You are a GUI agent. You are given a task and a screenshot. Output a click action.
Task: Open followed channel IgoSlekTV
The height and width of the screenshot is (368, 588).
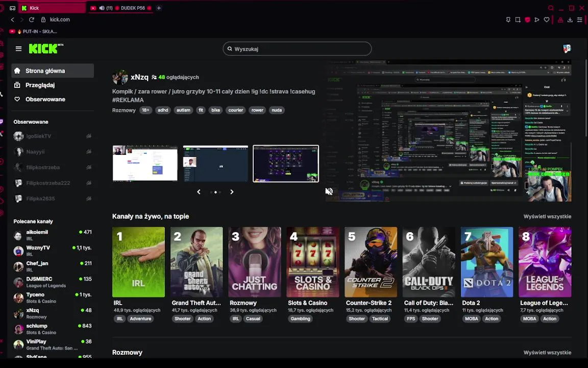click(53, 136)
